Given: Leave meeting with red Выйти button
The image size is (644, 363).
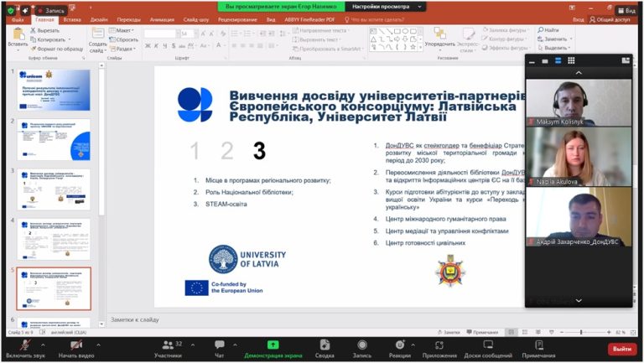Looking at the screenshot, I should 622,349.
